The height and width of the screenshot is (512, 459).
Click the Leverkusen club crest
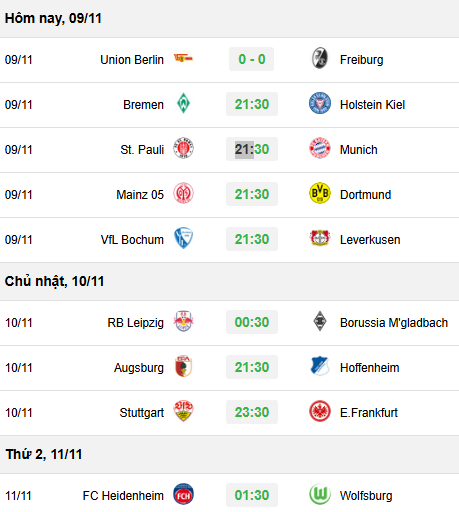[x=320, y=238]
